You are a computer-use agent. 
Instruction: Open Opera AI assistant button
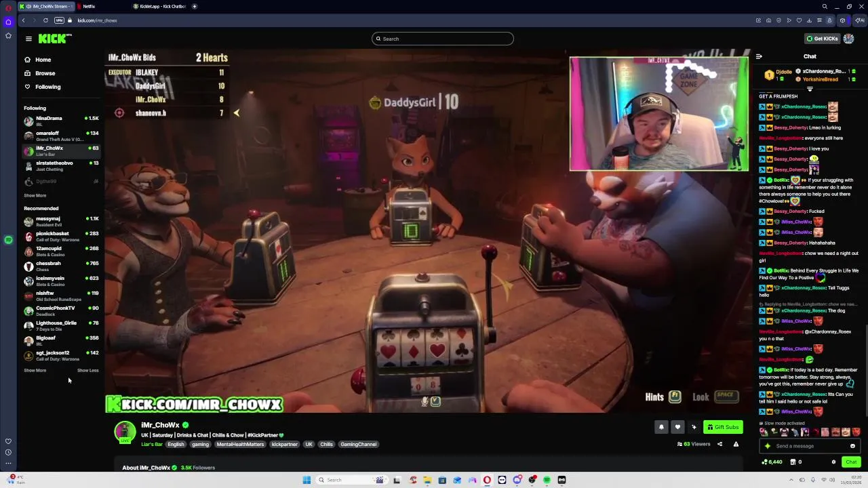click(x=859, y=20)
